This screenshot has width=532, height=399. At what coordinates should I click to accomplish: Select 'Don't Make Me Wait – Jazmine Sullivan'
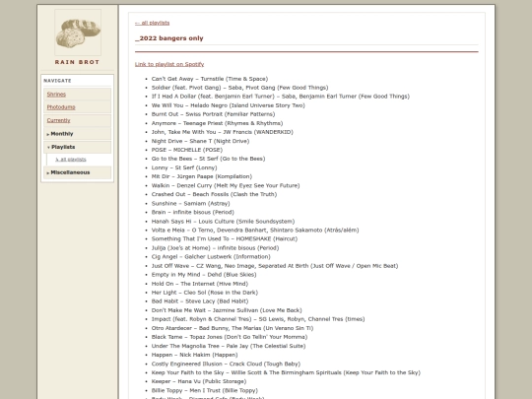(227, 310)
